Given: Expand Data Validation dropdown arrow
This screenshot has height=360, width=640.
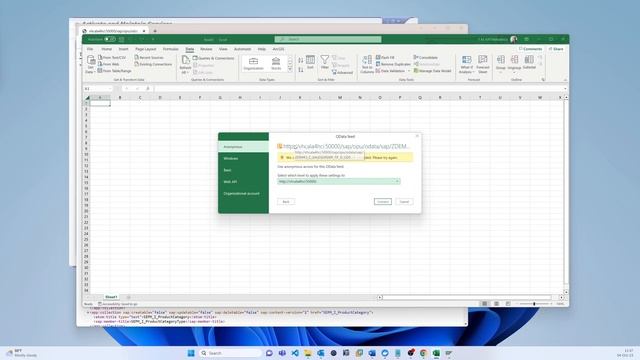Looking at the screenshot, I should coord(409,71).
